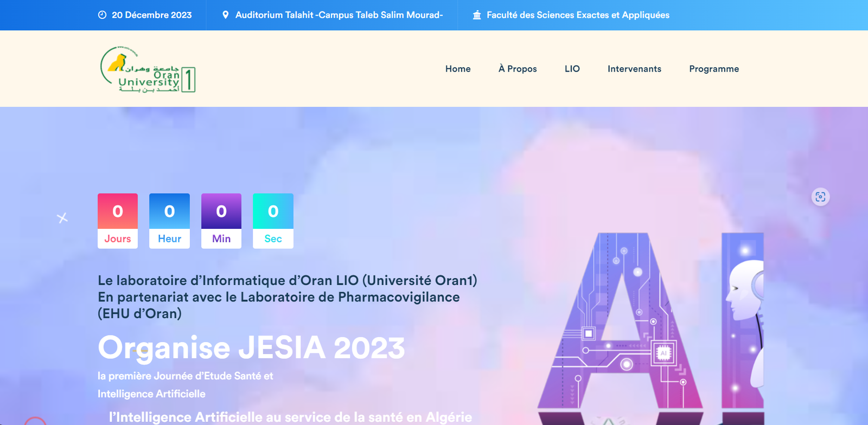Click the white X-shaped decoration
Image resolution: width=868 pixels, height=425 pixels.
62,218
